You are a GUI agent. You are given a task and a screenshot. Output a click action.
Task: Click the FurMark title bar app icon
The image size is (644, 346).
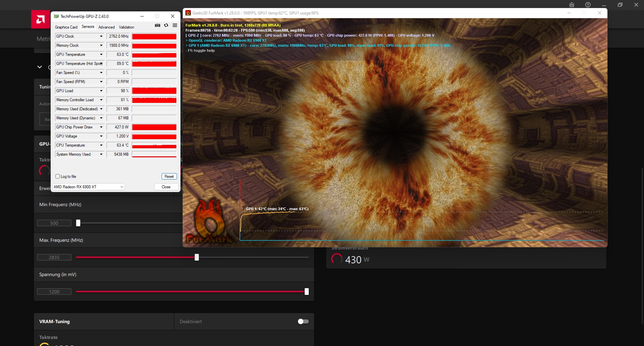(188, 13)
